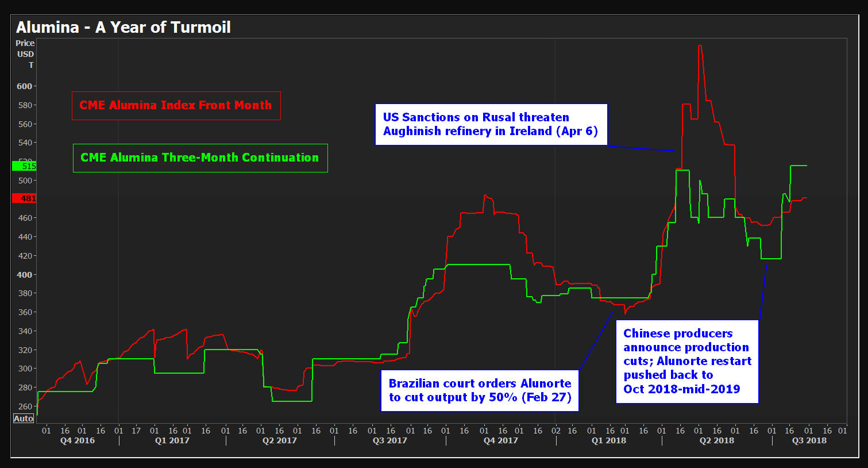Click the Q2 2017 quarter label
This screenshot has width=868, height=468.
click(x=280, y=440)
